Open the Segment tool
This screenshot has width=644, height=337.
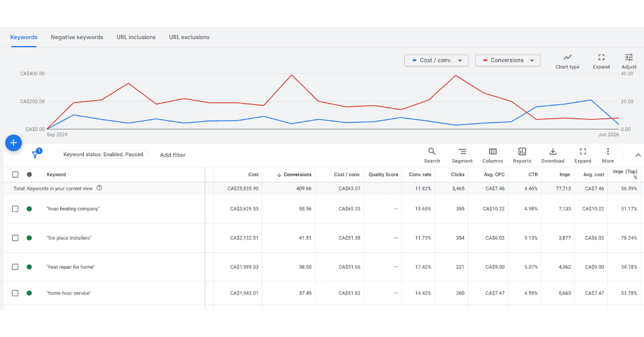pos(462,155)
